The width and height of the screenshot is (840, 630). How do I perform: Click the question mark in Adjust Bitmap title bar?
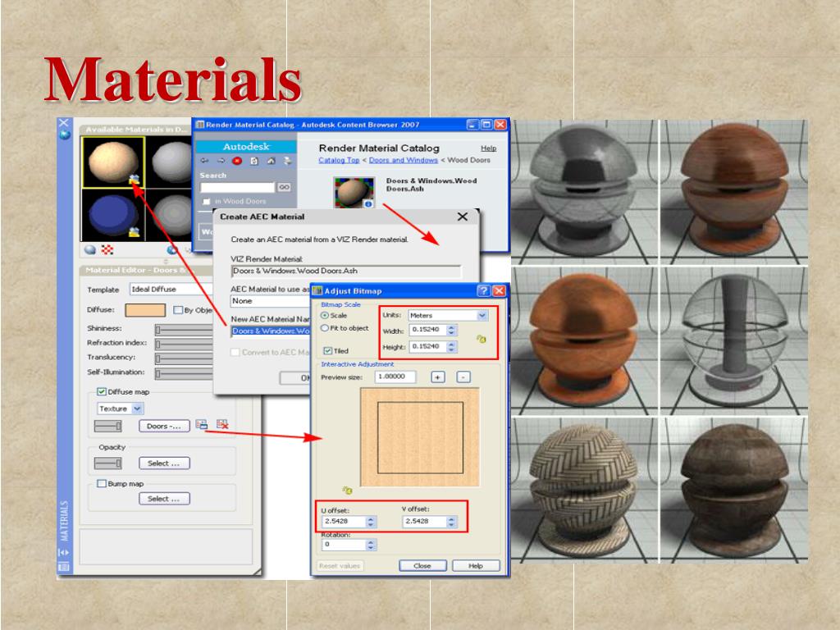click(483, 290)
